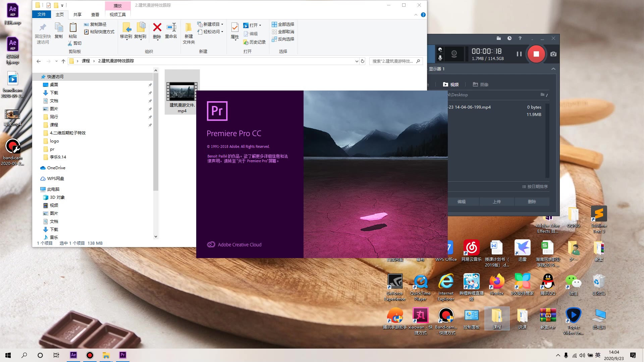The height and width of the screenshot is (362, 644).
Task: Switch to the 视频 tab in Bandicam
Action: 451,84
